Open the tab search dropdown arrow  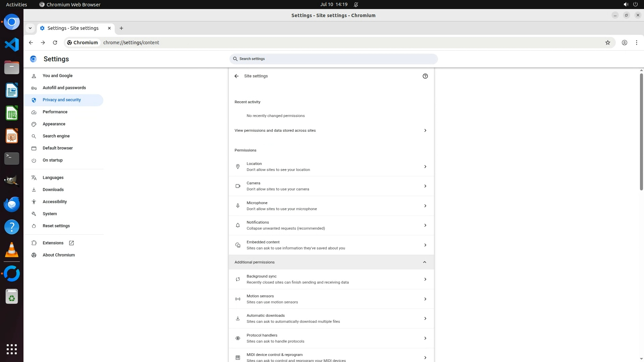[30, 28]
